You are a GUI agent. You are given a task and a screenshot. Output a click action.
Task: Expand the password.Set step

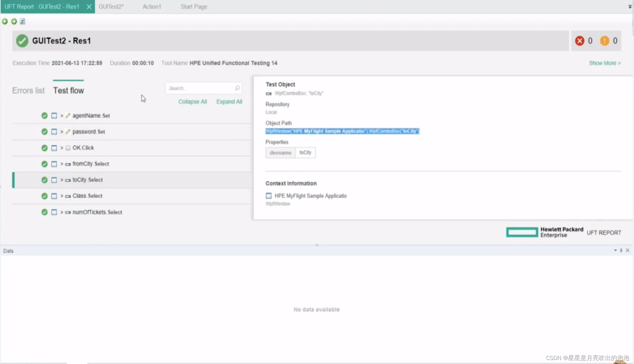pos(62,132)
